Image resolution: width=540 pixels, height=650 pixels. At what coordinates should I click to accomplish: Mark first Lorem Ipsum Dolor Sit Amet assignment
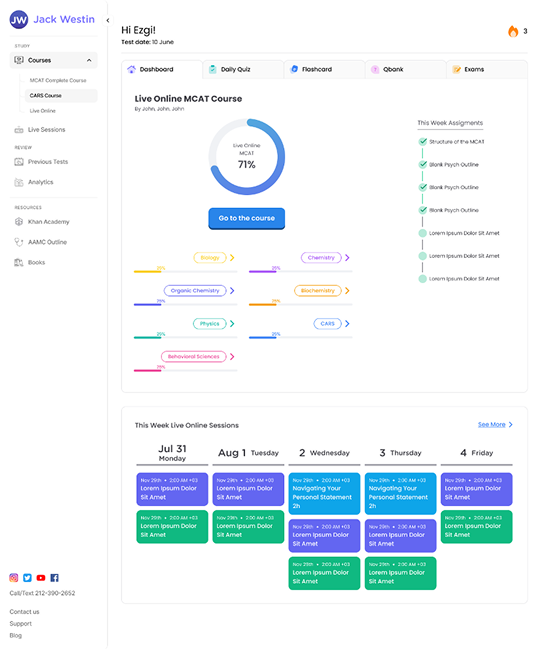(422, 233)
